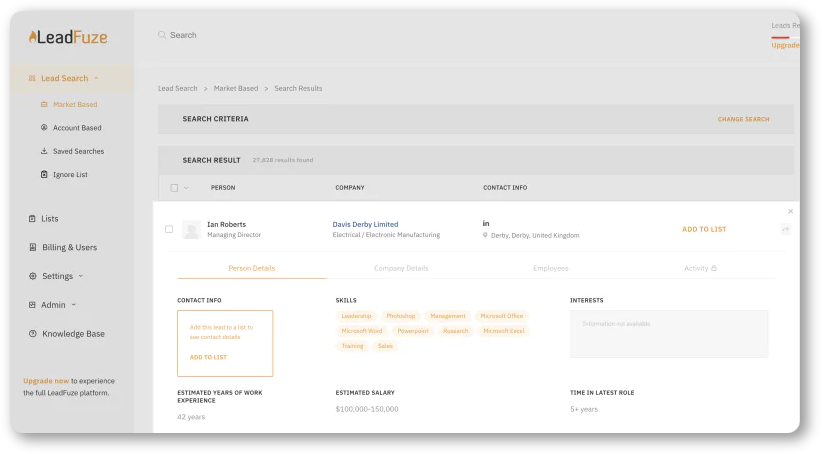Screen dimensions: 822x454
Task: Click the Market Based icon in the sidebar
Action: (44, 104)
